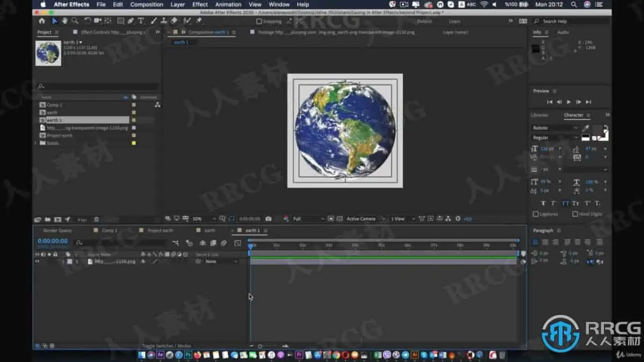This screenshot has height=362, width=644.
Task: Open the Roboto font family dropdown
Action: tap(555, 128)
